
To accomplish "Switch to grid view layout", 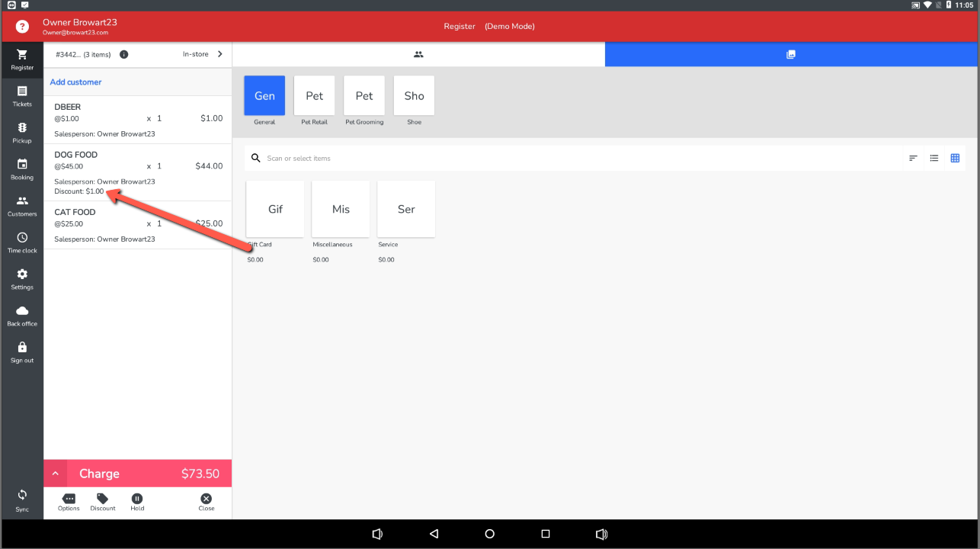I will pos(955,159).
